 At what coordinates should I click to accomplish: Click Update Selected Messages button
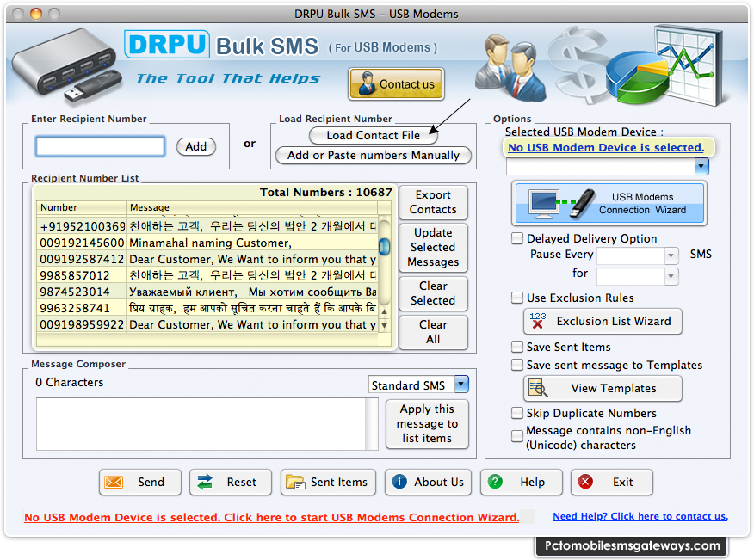(x=433, y=248)
